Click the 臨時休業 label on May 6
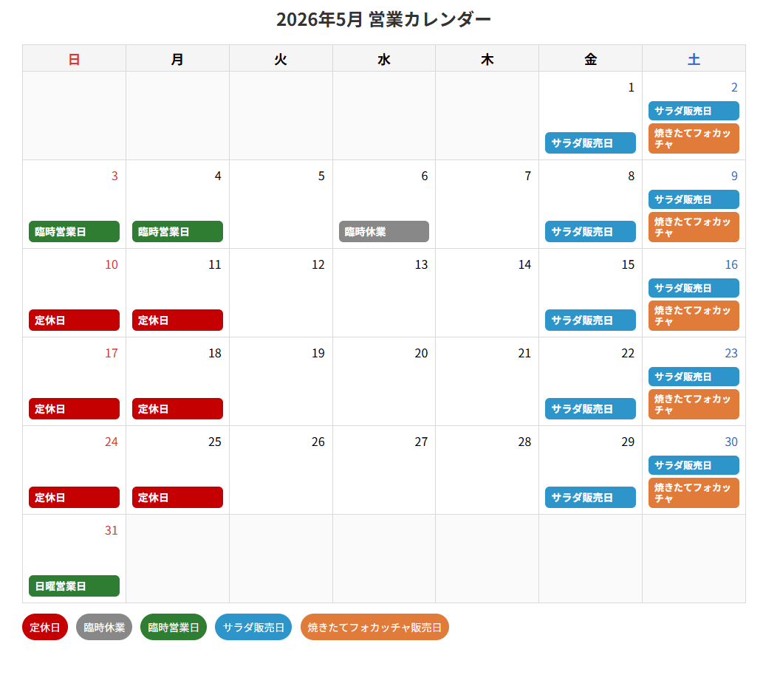 (384, 232)
